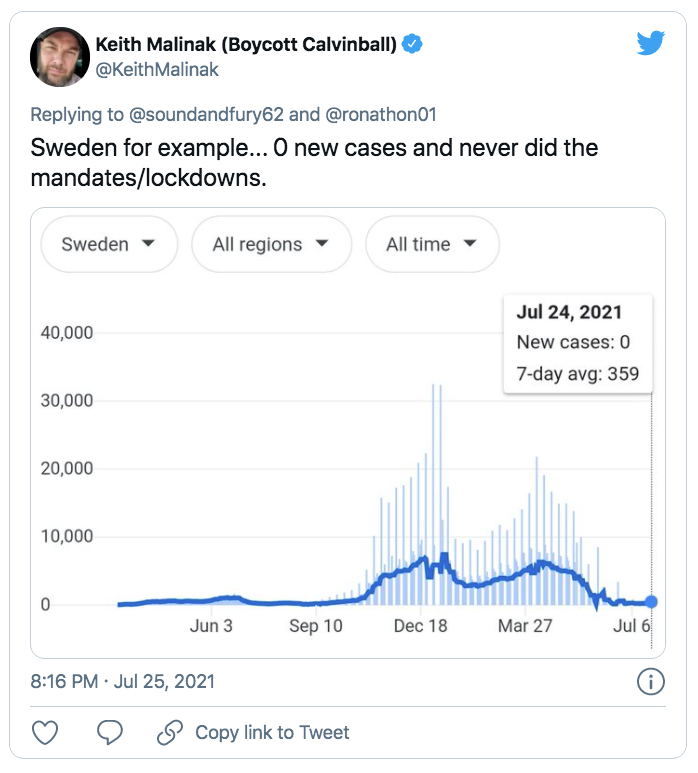
Task: Expand the Sweden country dropdown
Action: (108, 244)
